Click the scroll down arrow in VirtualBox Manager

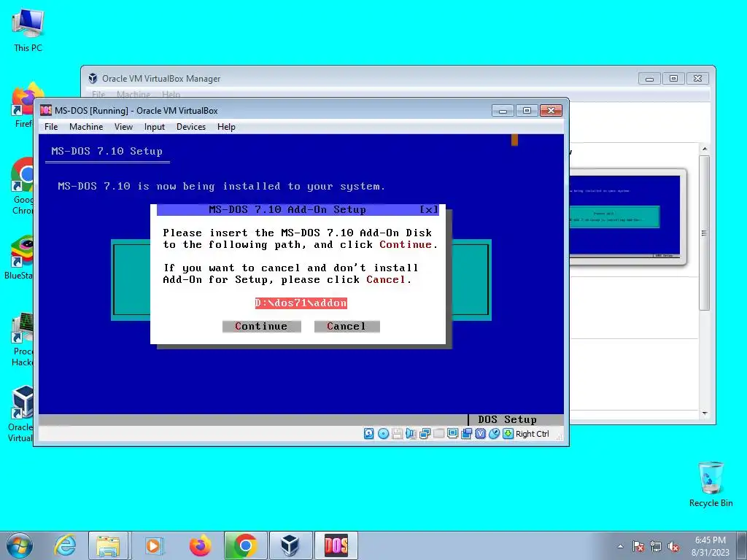pyautogui.click(x=705, y=413)
